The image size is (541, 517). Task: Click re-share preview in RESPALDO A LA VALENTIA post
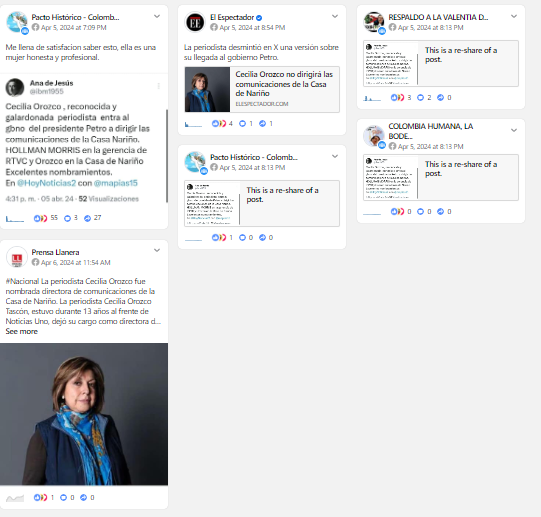point(441,64)
